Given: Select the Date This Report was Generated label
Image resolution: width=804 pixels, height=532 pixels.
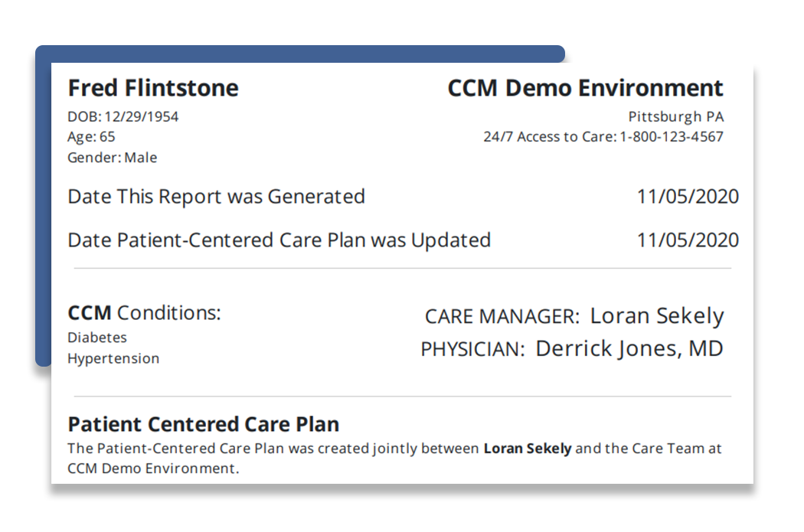Looking at the screenshot, I should pos(217,197).
